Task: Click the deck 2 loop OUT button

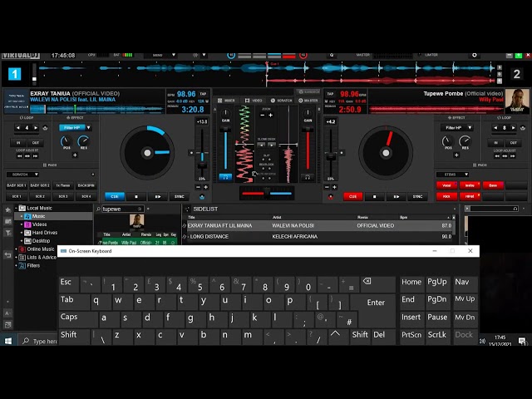Action: tap(514, 143)
